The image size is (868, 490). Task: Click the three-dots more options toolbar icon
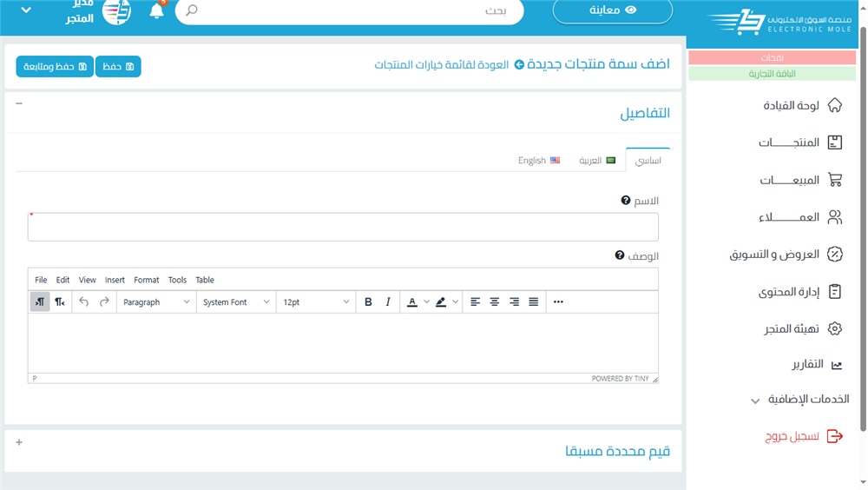(x=558, y=302)
